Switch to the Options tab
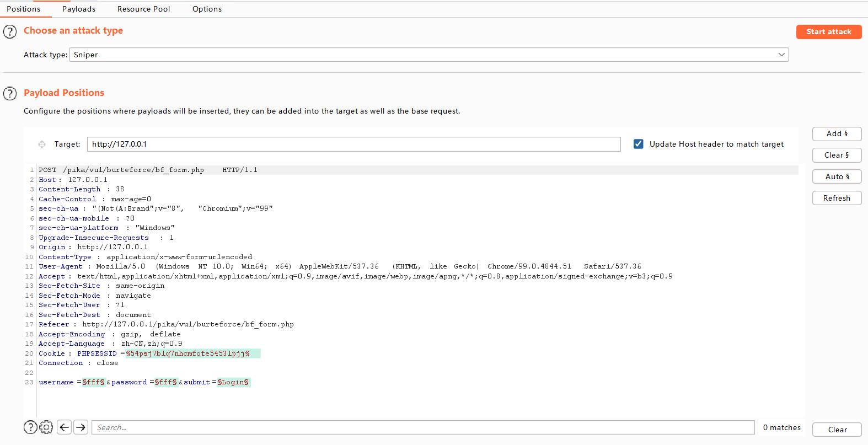Image resolution: width=868 pixels, height=445 pixels. (x=207, y=9)
